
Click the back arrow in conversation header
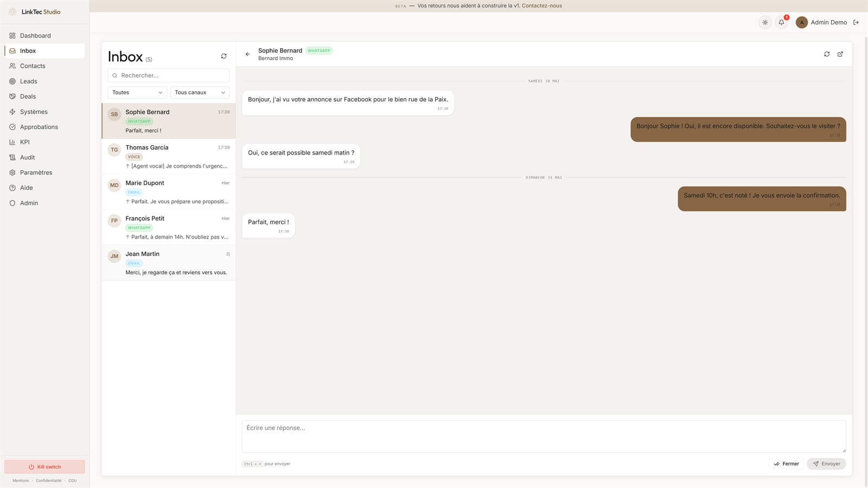pos(248,54)
